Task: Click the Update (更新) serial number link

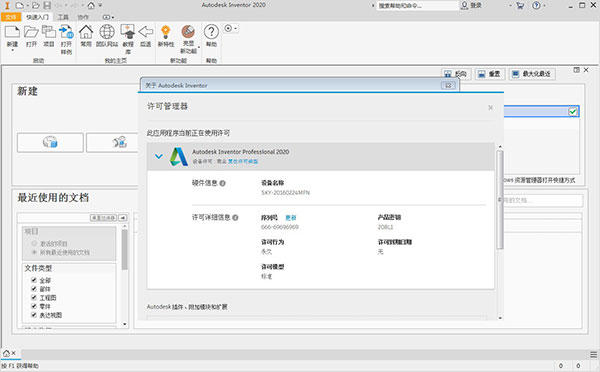Action: click(291, 218)
